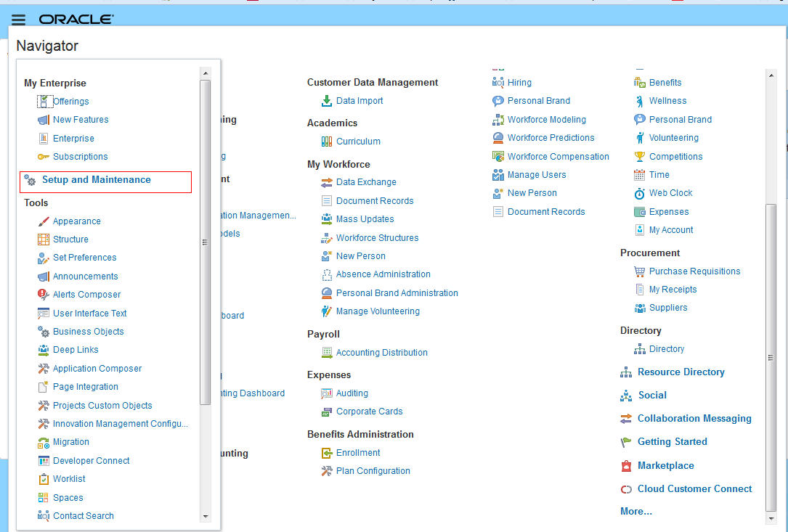
Task: Open Business Objects
Action: click(x=88, y=331)
